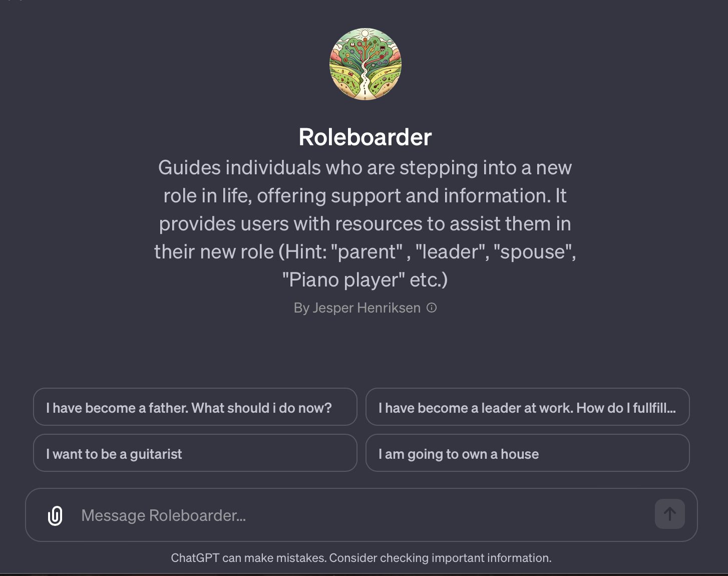Open the info icon beside Jesper Henriksen

pyautogui.click(x=432, y=308)
